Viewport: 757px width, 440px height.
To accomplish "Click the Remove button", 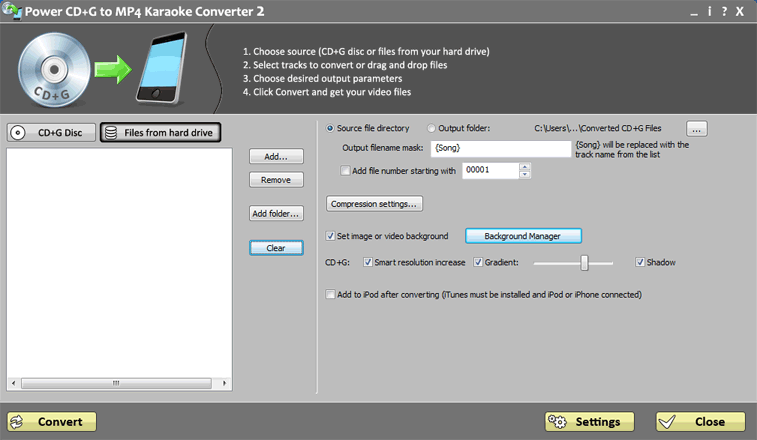I will pos(276,180).
